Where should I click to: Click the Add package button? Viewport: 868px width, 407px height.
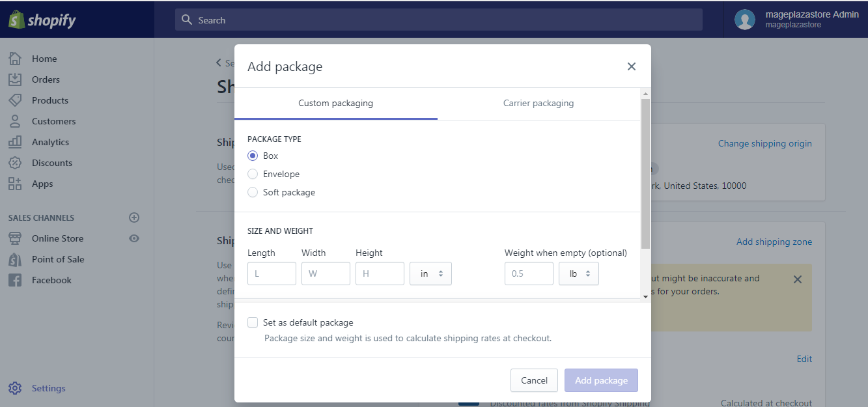tap(601, 380)
